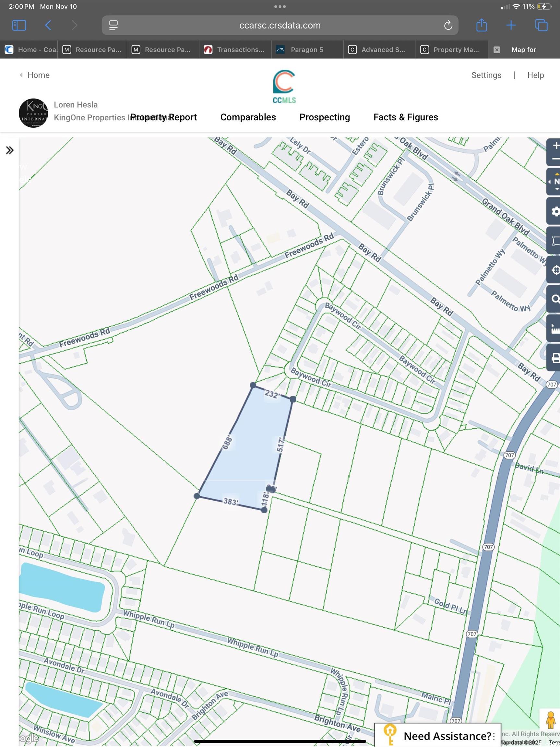The width and height of the screenshot is (560, 747).
Task: Click the Settings link
Action: [x=486, y=75]
